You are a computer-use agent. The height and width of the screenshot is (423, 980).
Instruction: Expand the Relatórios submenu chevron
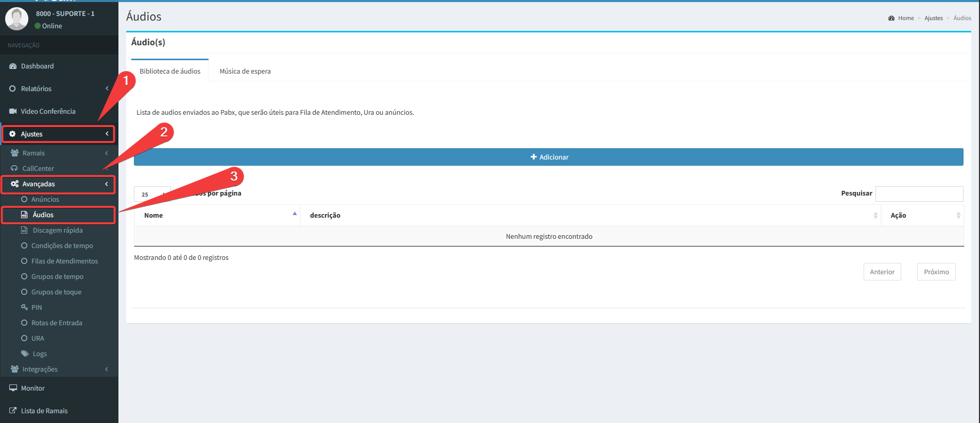(107, 89)
